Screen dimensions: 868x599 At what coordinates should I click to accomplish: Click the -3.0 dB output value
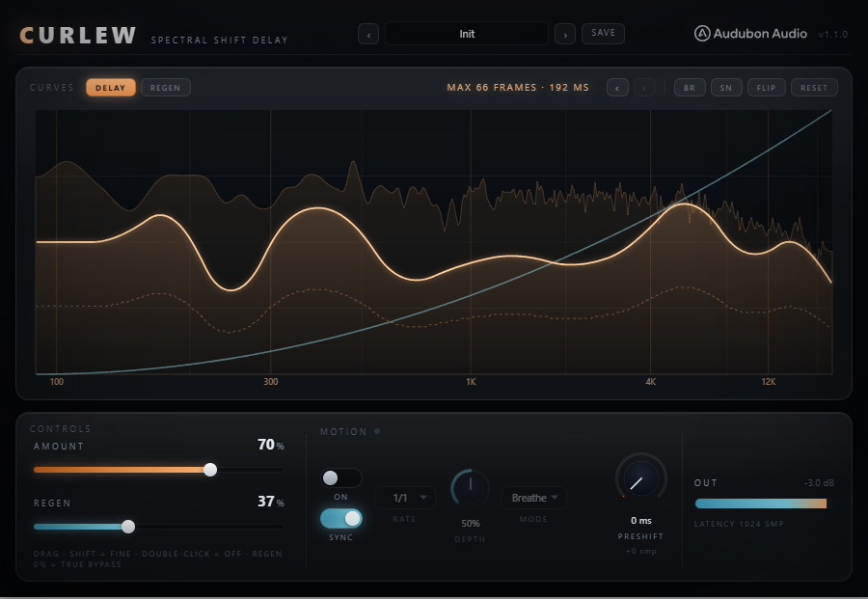819,482
